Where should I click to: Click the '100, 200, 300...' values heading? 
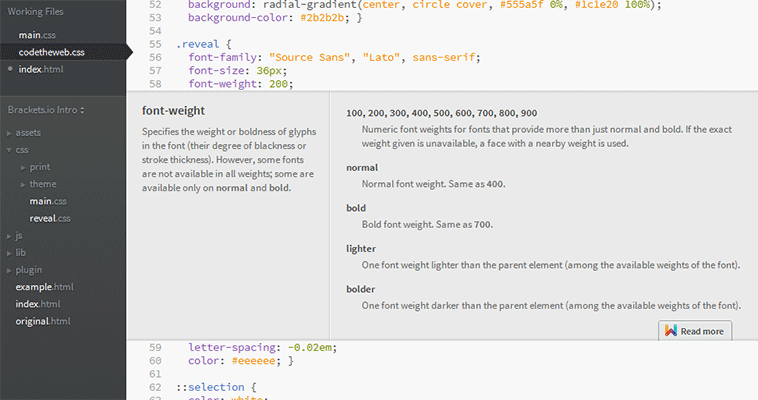pyautogui.click(x=441, y=113)
